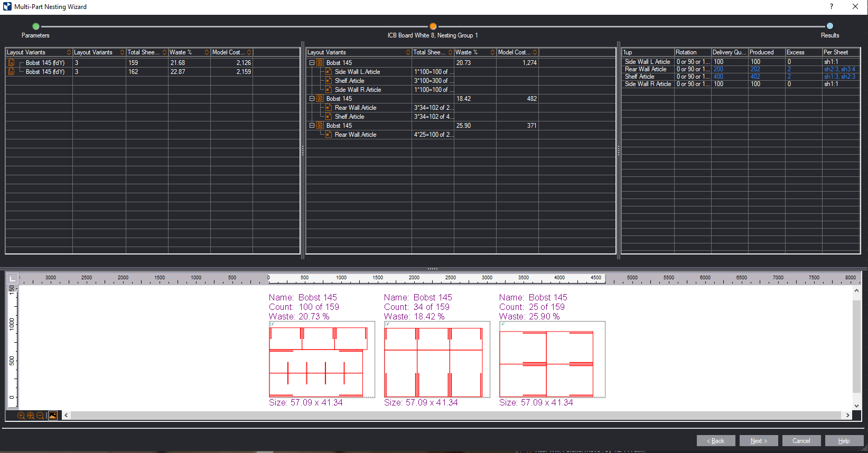
Task: Click the question mark help icon in title bar
Action: 832,7
